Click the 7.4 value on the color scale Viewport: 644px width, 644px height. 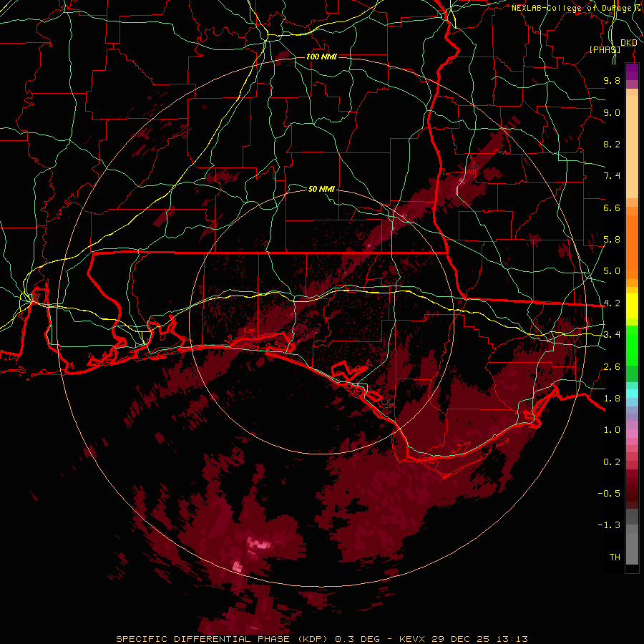coord(612,176)
